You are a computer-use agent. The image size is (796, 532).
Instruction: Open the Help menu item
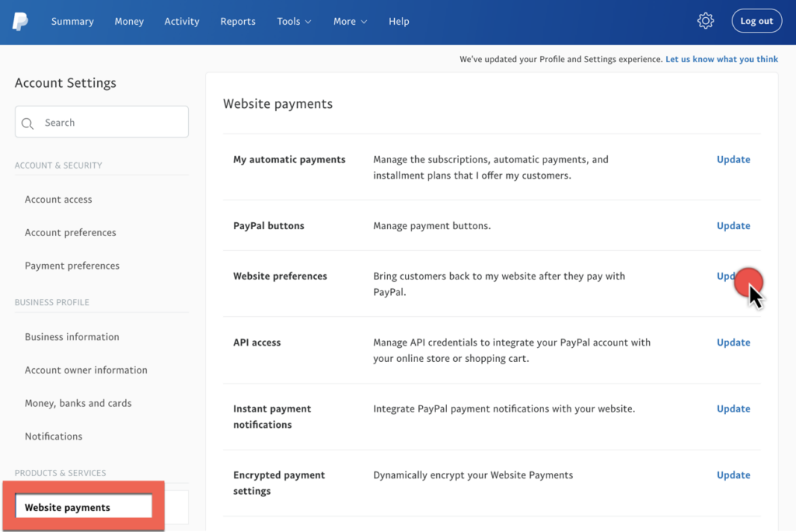pos(399,21)
